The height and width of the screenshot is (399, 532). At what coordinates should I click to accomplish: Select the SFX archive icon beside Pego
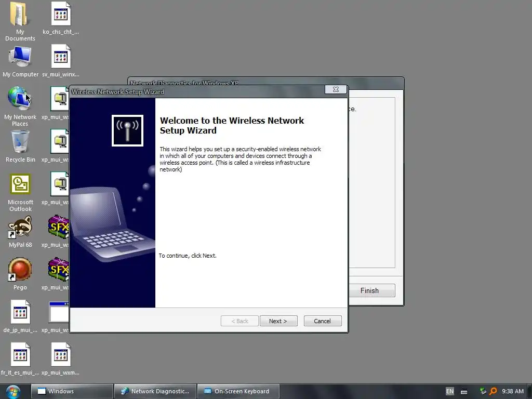58,270
